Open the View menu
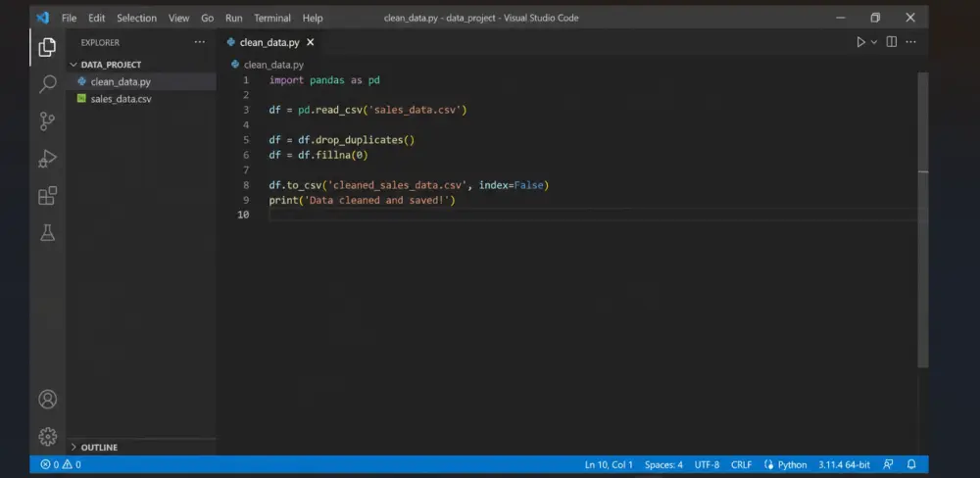This screenshot has width=980, height=478. pyautogui.click(x=178, y=18)
